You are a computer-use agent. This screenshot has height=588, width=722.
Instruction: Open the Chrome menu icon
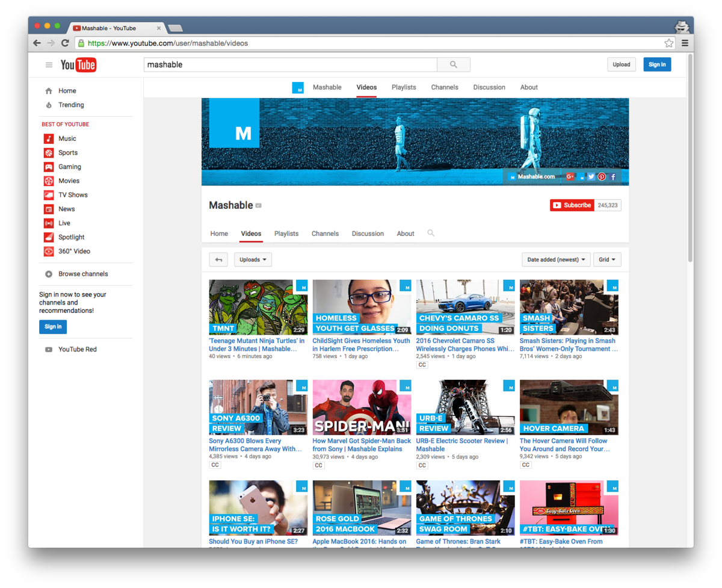pyautogui.click(x=685, y=43)
